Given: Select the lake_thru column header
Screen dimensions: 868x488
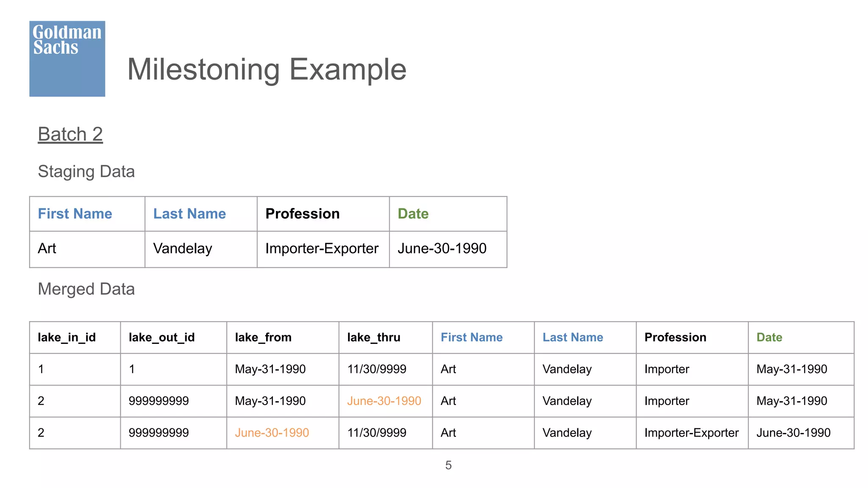Looking at the screenshot, I should click(x=373, y=338).
